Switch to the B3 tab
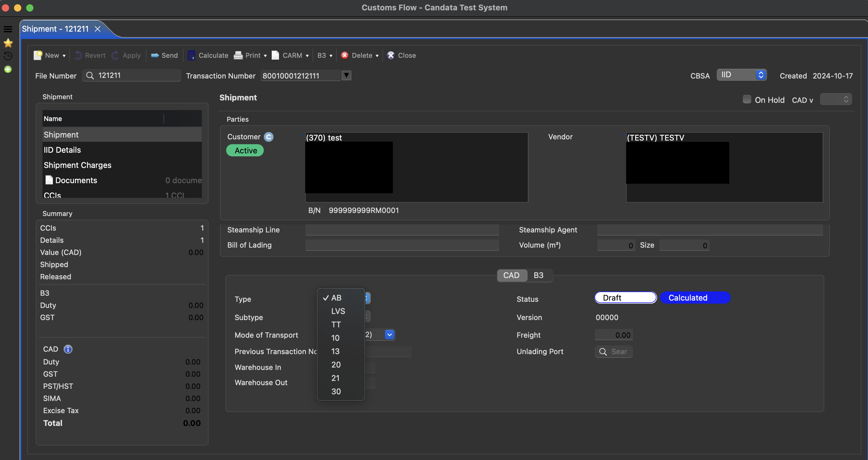 (539, 275)
